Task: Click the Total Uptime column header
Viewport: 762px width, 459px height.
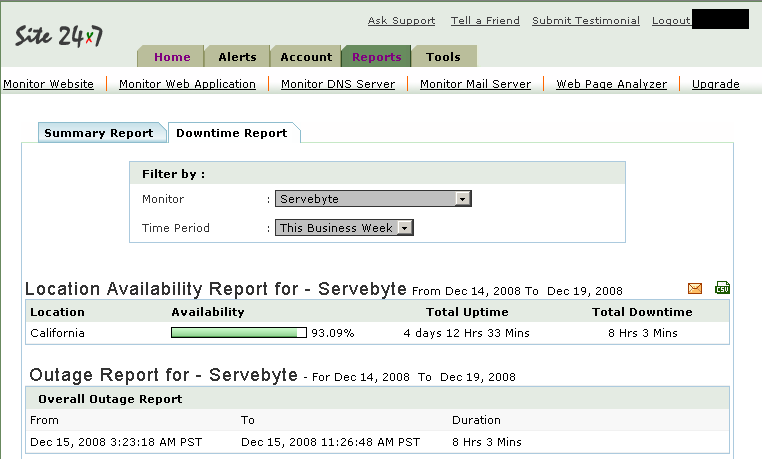Action: 467,312
